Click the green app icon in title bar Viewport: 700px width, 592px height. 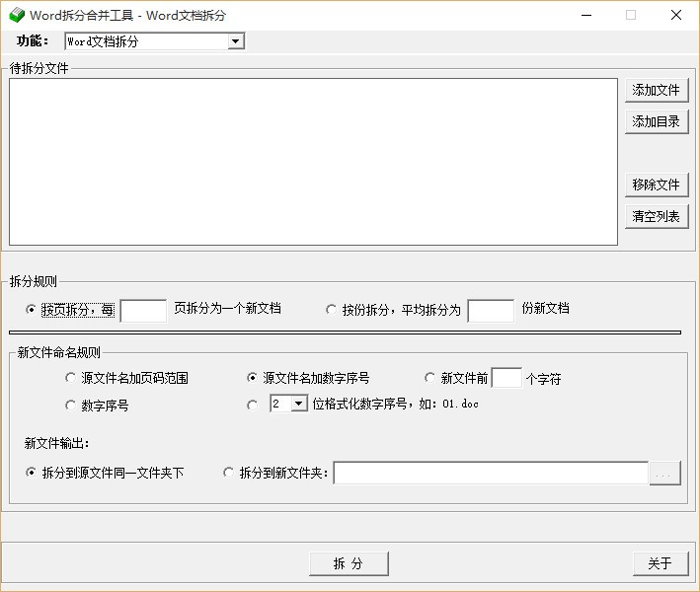pos(17,15)
